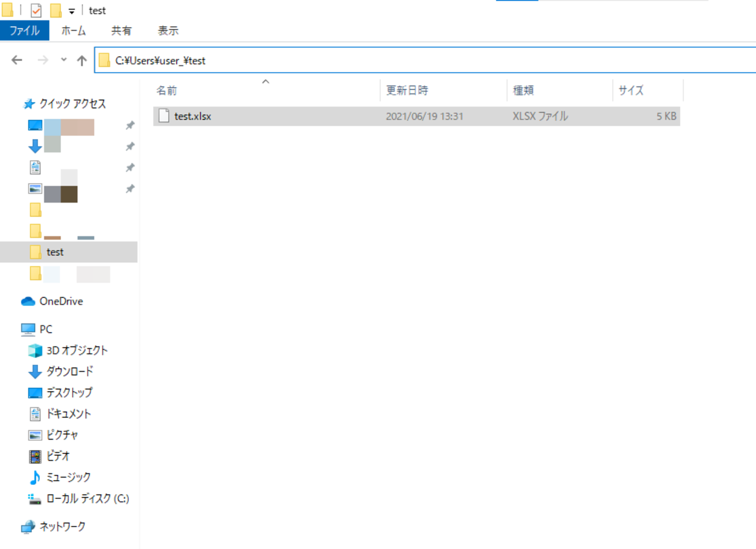Open the Quick Access Toolbar customize dropdown
756x549 pixels.
tap(71, 11)
